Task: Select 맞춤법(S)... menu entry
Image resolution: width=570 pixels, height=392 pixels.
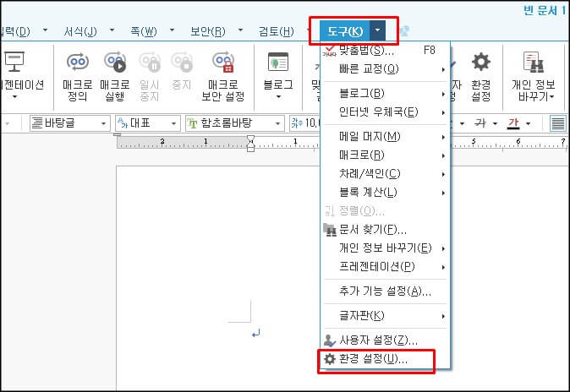Action: click(x=386, y=50)
